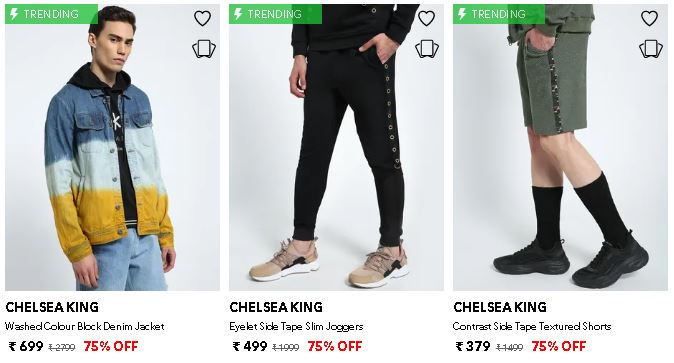
Task: Click Chelsea King brand above shorts title
Action: coord(500,307)
